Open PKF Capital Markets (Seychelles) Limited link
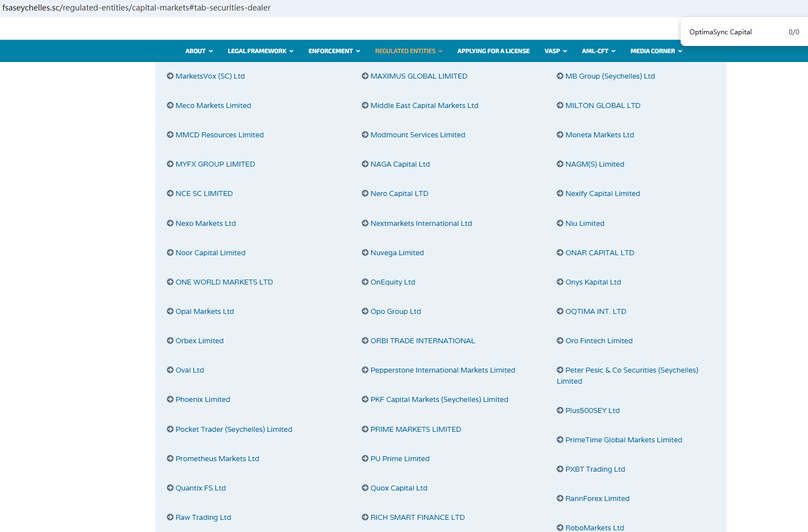The image size is (808, 532). (x=439, y=399)
